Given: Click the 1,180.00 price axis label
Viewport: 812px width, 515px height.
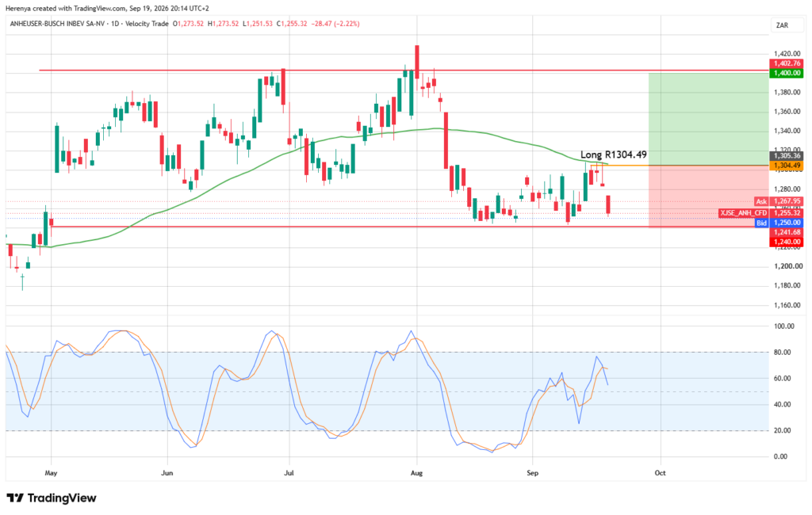Looking at the screenshot, I should click(x=787, y=286).
